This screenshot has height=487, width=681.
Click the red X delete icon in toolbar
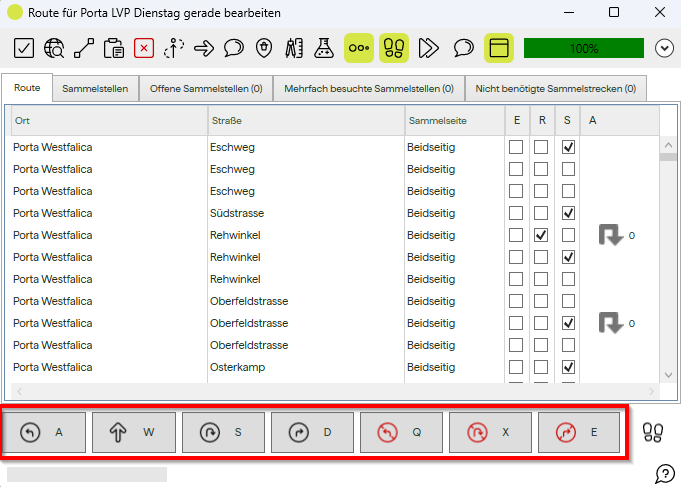pos(144,47)
